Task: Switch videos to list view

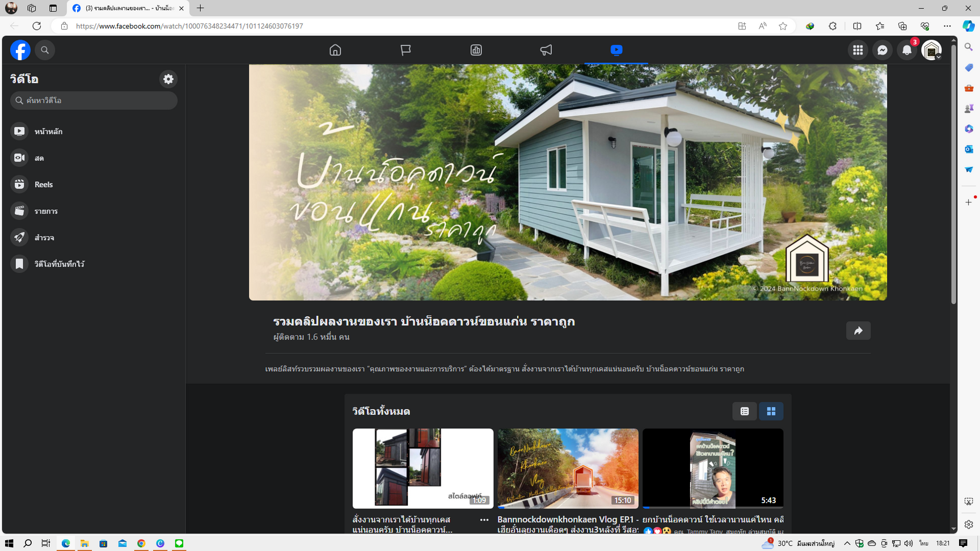Action: click(x=745, y=412)
